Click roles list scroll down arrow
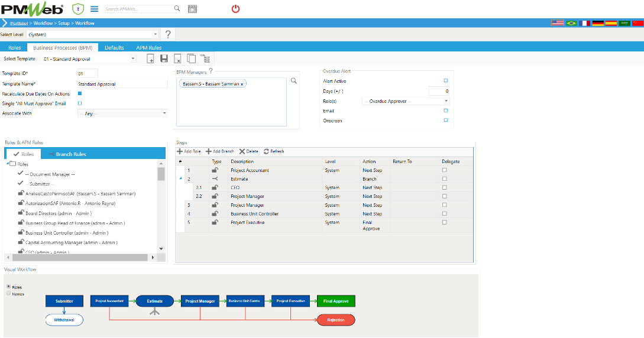This screenshot has width=644, height=338. point(161,249)
